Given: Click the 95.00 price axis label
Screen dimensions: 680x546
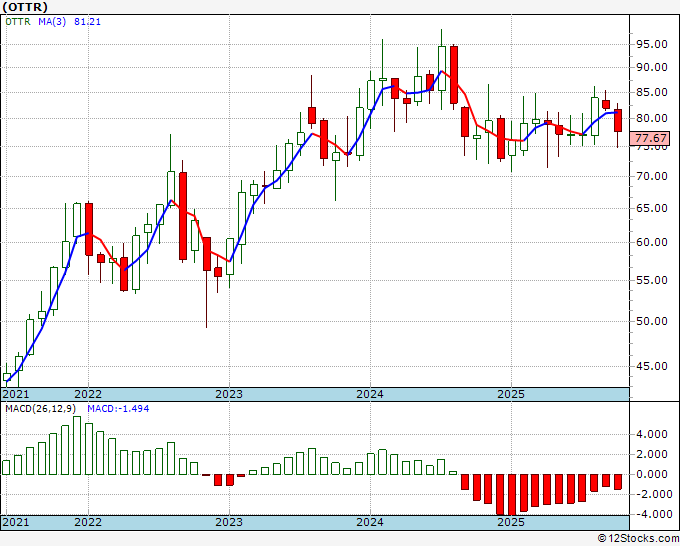Looking at the screenshot, I should coord(652,44).
